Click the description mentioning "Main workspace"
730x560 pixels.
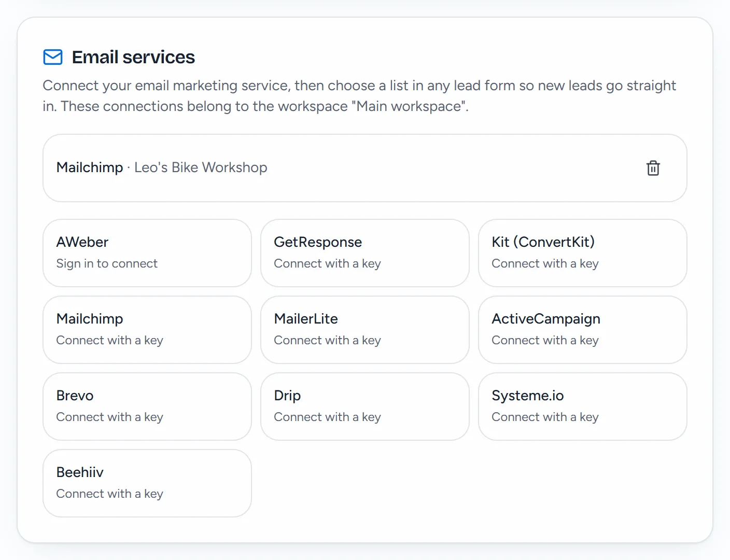(359, 96)
